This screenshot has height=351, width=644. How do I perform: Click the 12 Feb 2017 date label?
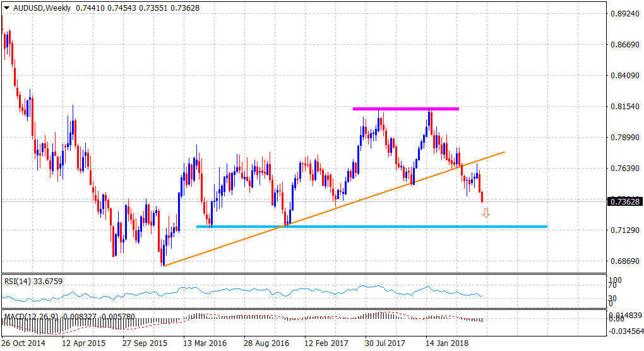click(x=326, y=344)
